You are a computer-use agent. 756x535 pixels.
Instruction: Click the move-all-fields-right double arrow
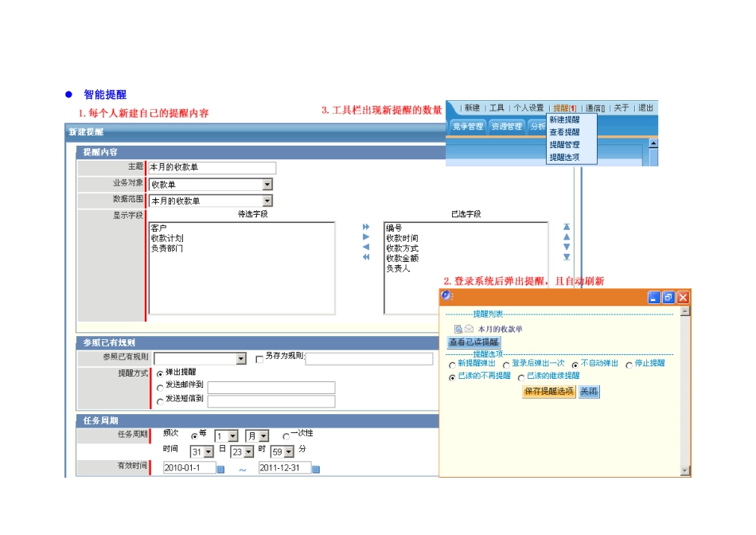point(366,227)
